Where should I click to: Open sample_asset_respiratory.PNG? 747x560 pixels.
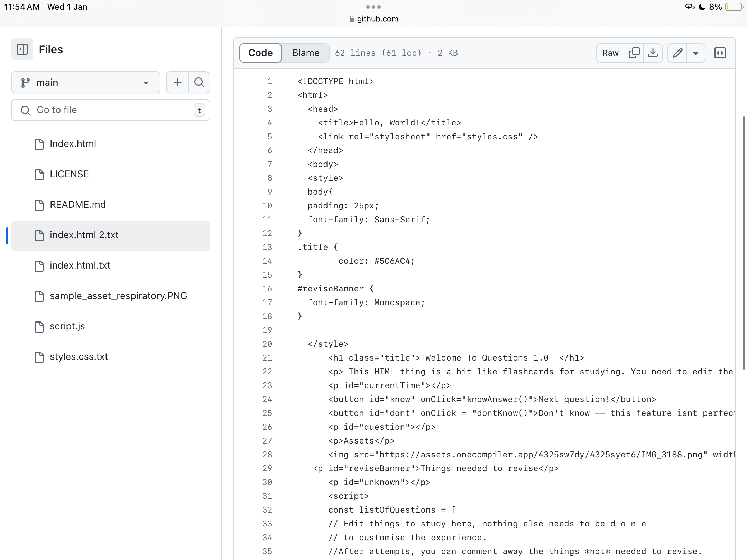click(111, 296)
